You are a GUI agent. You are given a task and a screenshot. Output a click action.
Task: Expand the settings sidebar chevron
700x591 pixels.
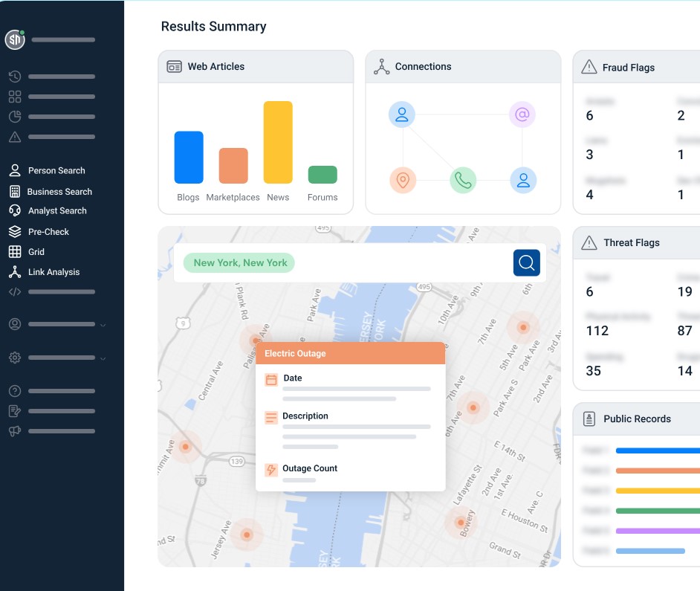pyautogui.click(x=103, y=358)
